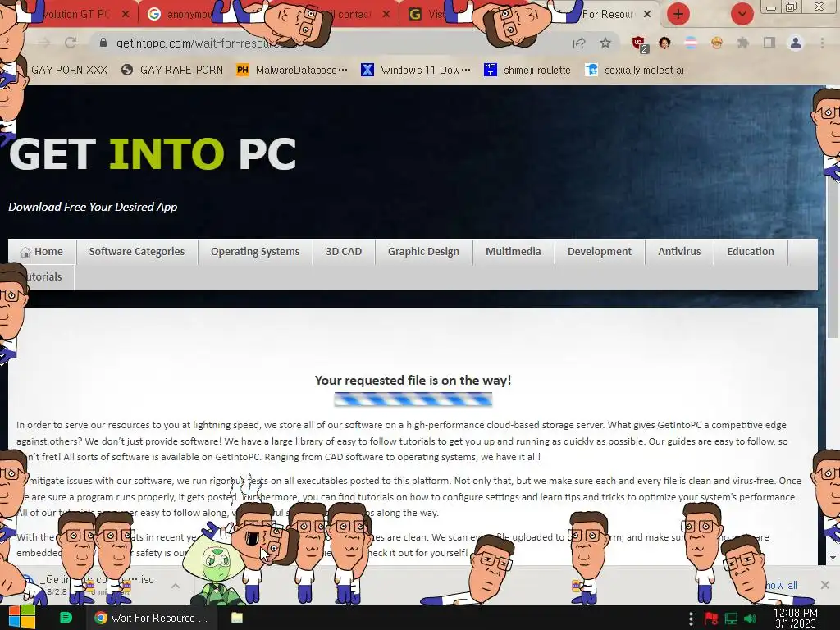The image size is (840, 630).
Task: Open the clock showing 12:08 PM
Action: point(796,619)
